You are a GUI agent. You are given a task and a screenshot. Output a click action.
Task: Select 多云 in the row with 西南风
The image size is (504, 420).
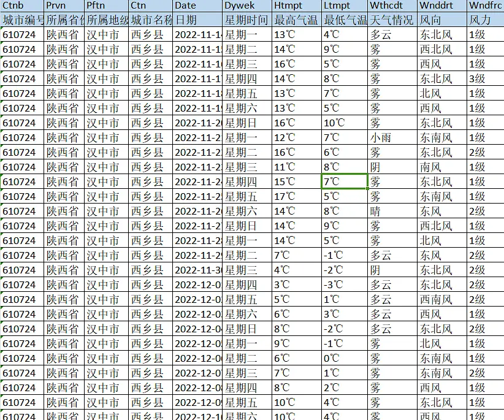pyautogui.click(x=392, y=299)
